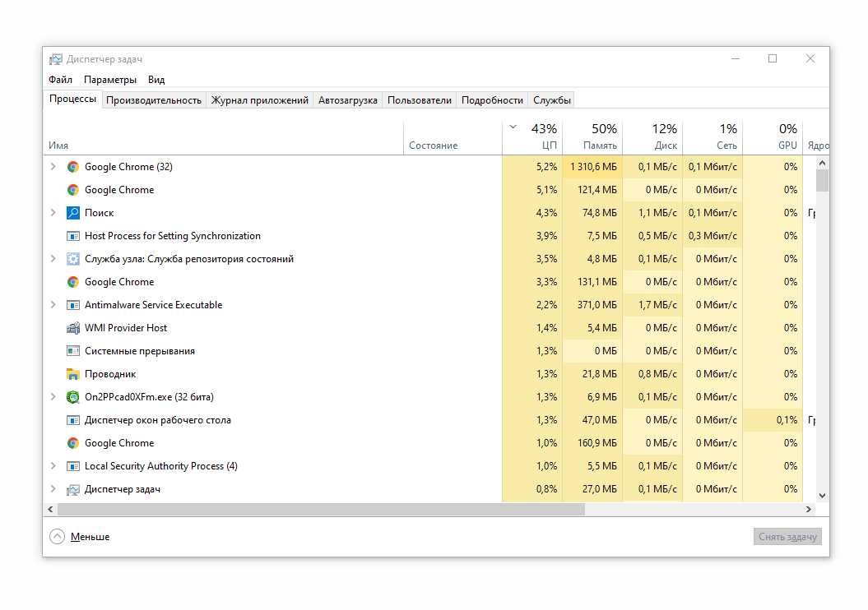
Task: Open the Параметры menu
Action: click(x=109, y=80)
